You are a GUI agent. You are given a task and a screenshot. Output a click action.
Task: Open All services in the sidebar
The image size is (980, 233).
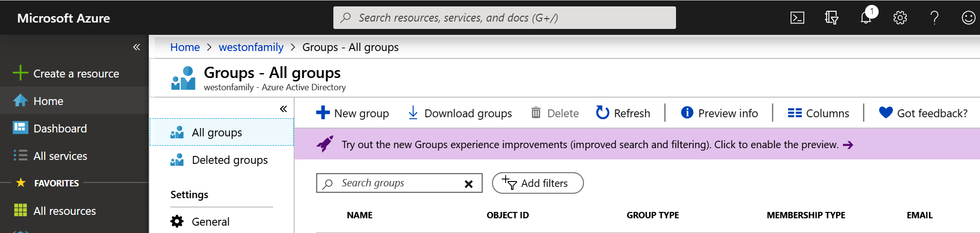(x=74, y=156)
